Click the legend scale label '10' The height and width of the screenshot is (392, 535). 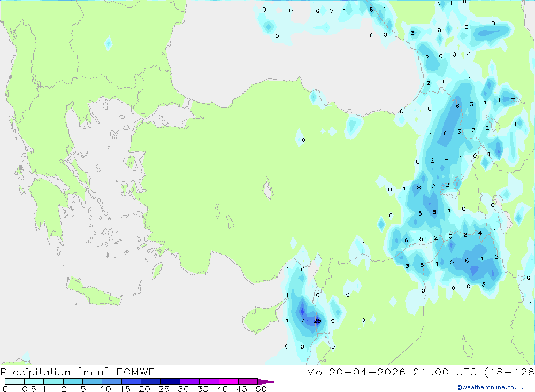coord(106,389)
